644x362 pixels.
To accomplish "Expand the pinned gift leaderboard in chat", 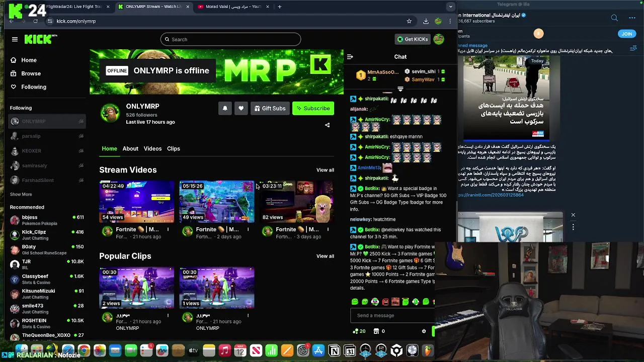I will [400, 89].
